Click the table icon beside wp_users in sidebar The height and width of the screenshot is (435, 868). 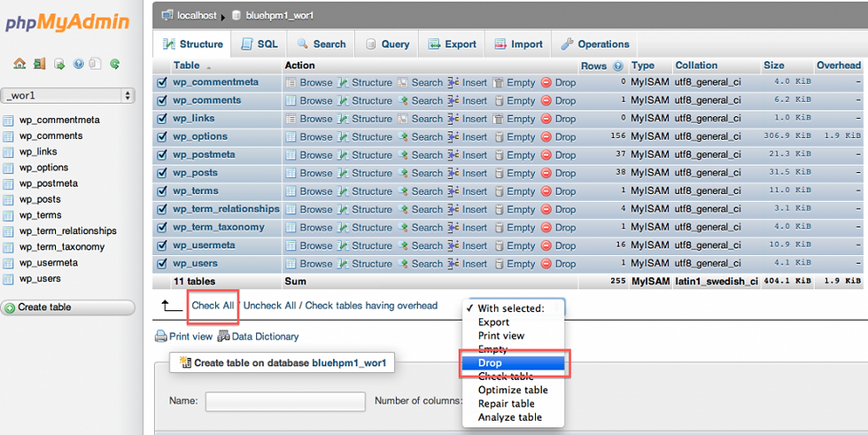tap(8, 279)
